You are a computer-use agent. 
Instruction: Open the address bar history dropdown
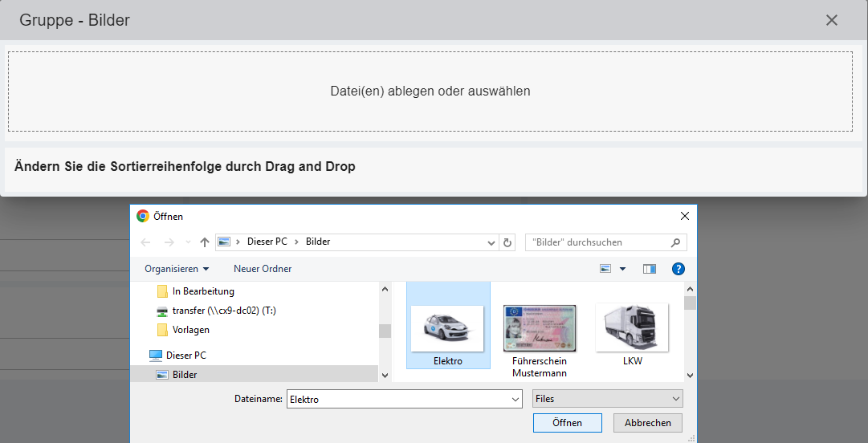491,242
